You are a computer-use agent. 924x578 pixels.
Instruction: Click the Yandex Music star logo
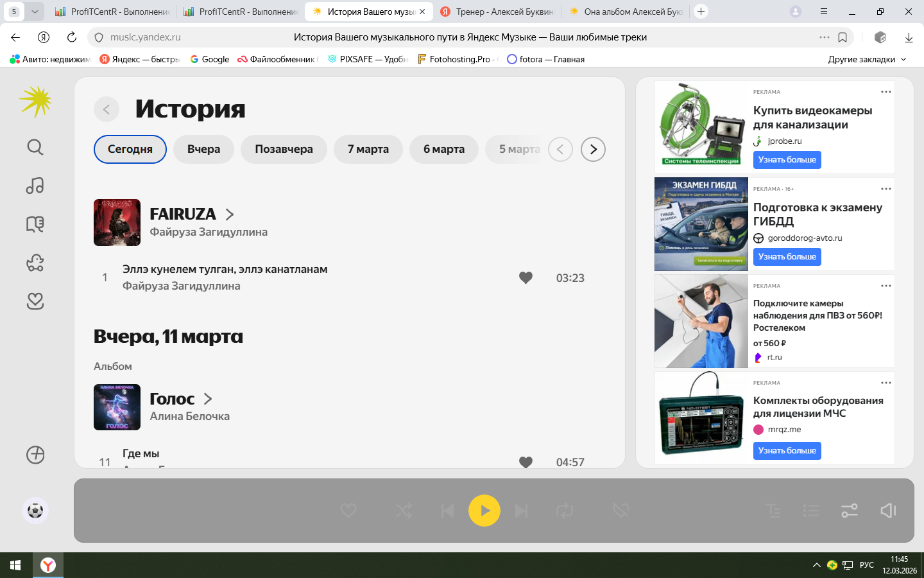35,101
